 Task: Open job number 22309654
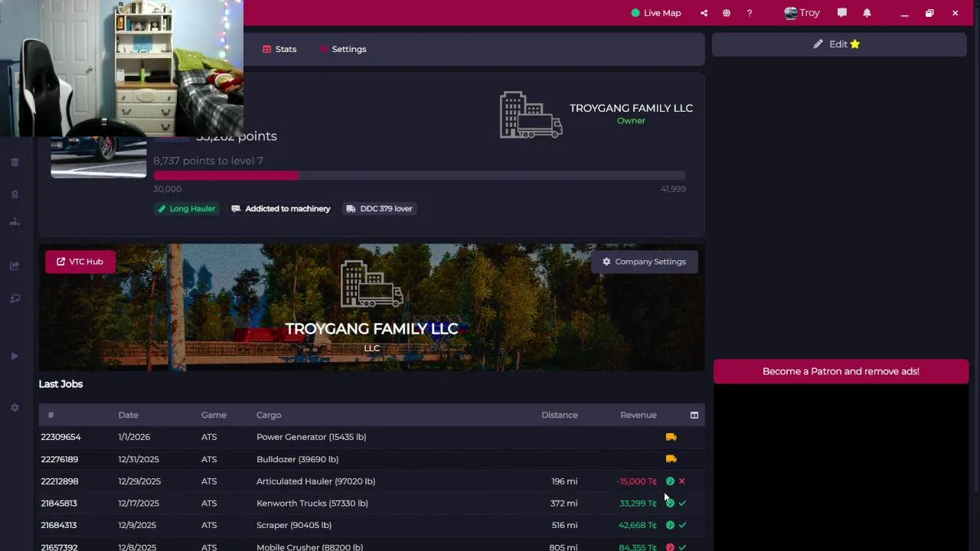60,437
